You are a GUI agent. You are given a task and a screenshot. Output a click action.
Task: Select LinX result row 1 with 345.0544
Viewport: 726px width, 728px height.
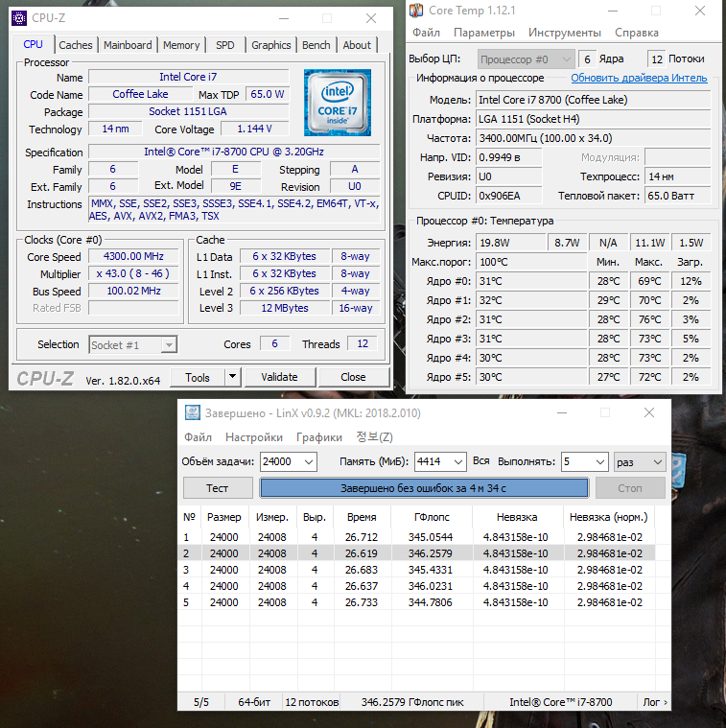point(417,537)
